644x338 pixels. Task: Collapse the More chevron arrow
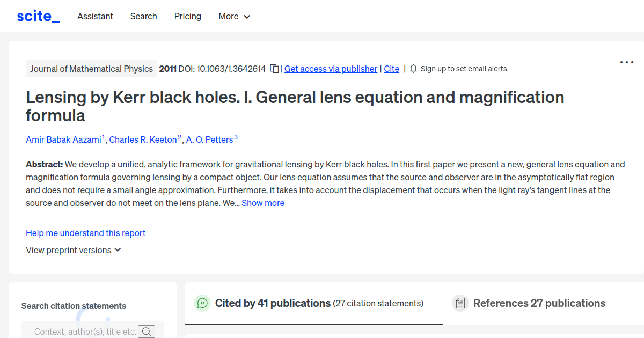coord(247,17)
